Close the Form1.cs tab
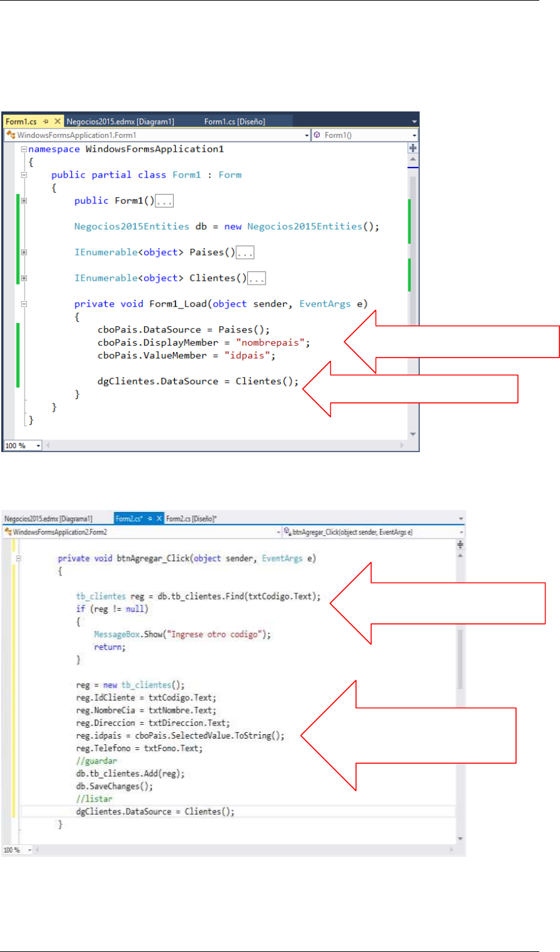This screenshot has height=952, width=560. [x=58, y=121]
